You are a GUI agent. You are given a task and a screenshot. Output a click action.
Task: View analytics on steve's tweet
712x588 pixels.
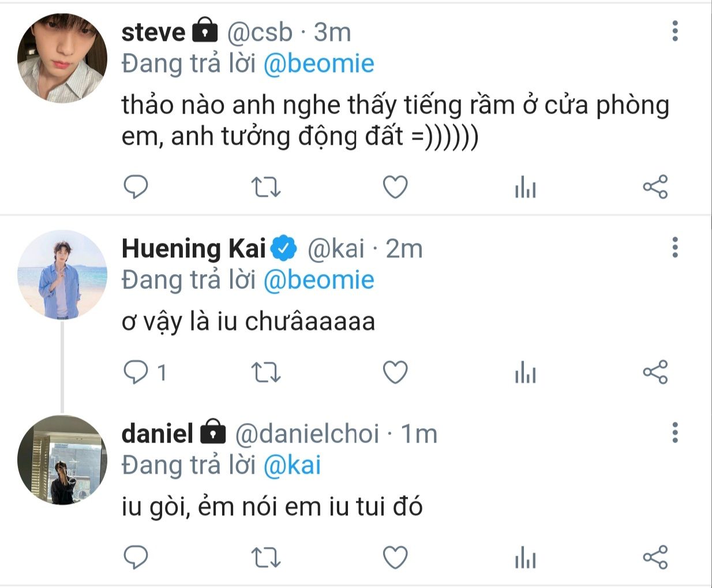(525, 188)
